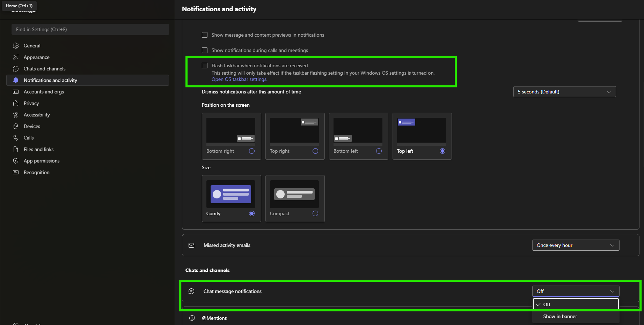
Task: Click the Comfy notification size thumbnail
Action: pyautogui.click(x=231, y=194)
